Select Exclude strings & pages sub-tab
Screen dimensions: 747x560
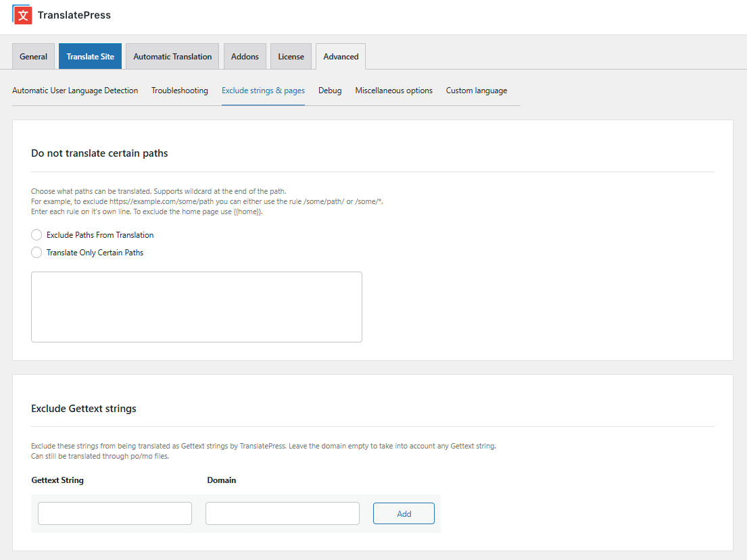[263, 91]
